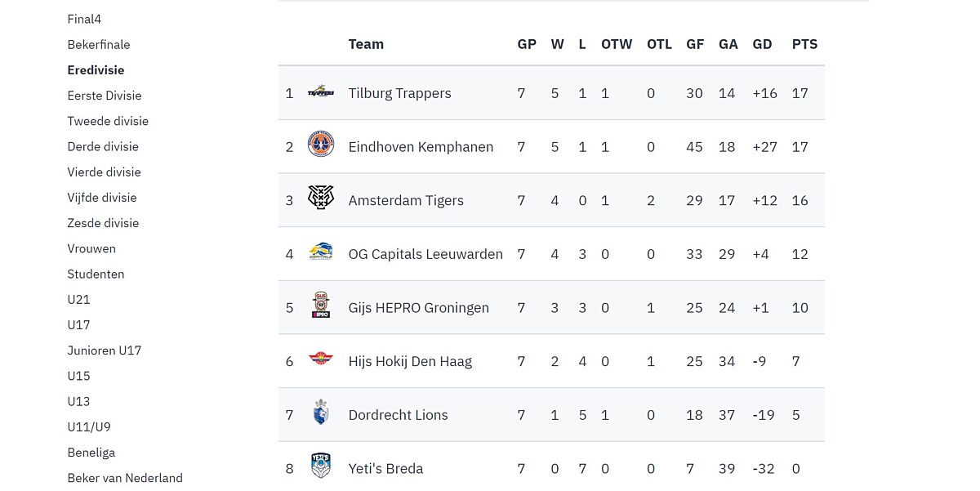Open the Eredivisie section in the sidebar
The image size is (980, 491).
pyautogui.click(x=96, y=69)
